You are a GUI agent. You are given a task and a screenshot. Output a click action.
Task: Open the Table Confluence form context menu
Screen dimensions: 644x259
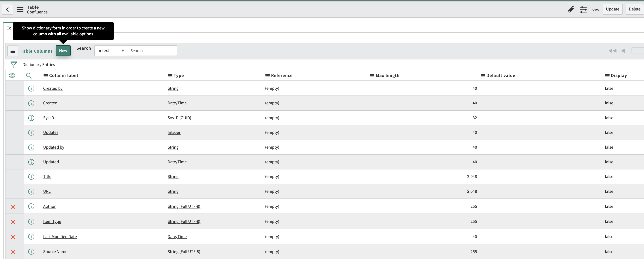20,9
